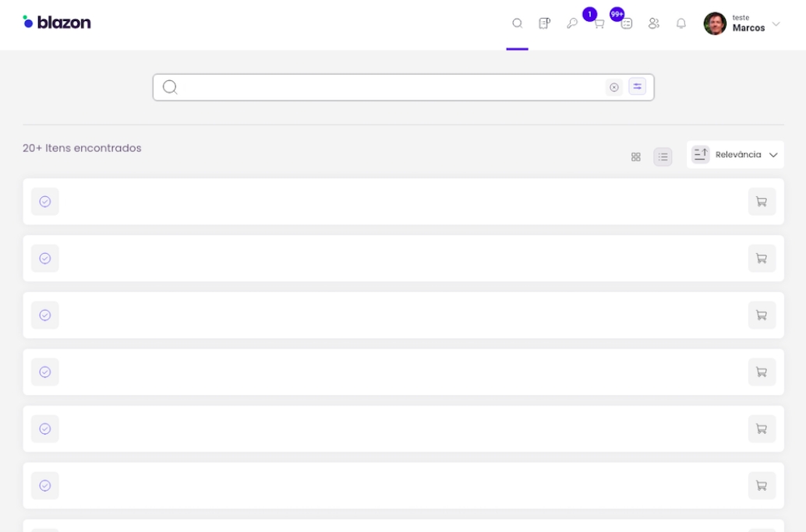Open the shopping cart with 1 badge

click(x=598, y=23)
